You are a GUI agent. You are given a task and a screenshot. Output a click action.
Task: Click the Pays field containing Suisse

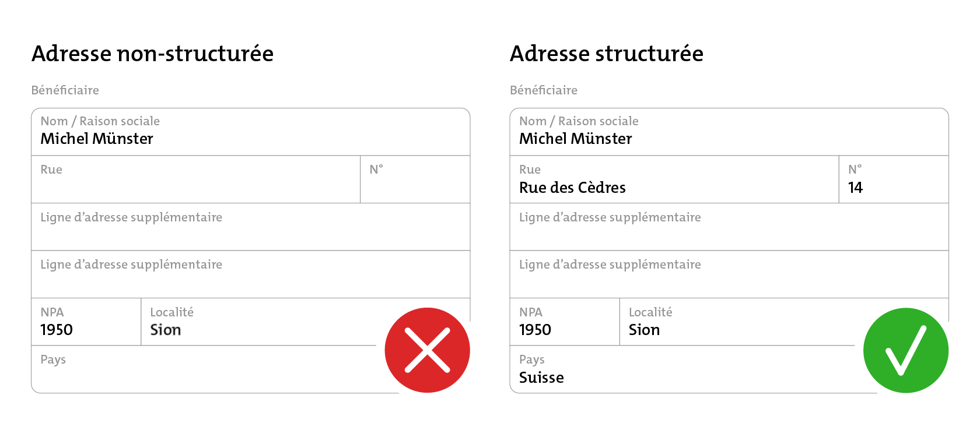(688, 369)
